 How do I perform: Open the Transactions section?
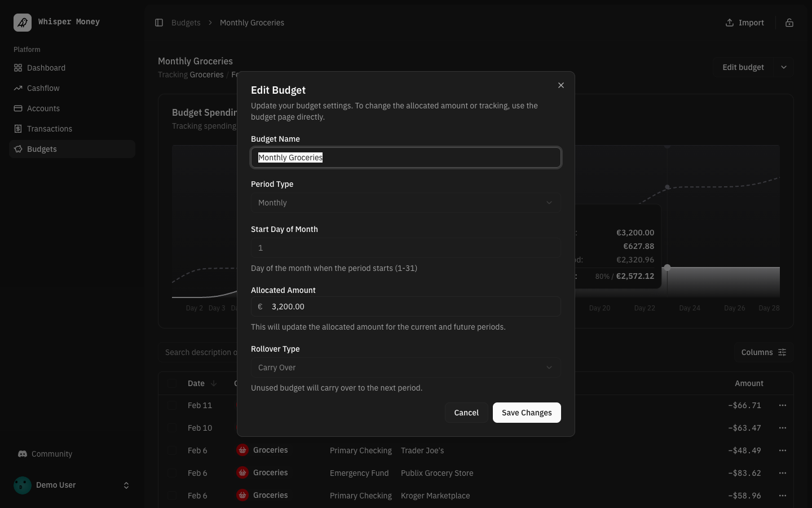click(x=49, y=129)
